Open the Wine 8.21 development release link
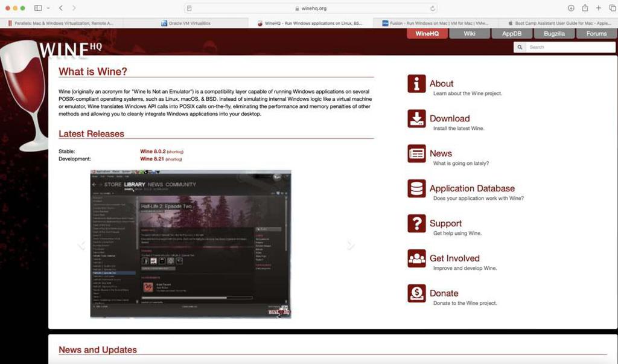This screenshot has width=618, height=364. point(151,159)
